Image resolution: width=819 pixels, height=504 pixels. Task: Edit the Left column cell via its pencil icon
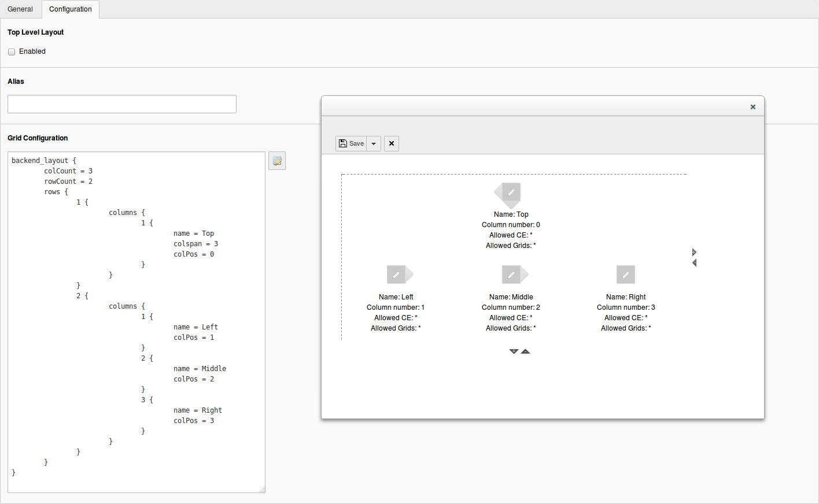(x=396, y=275)
